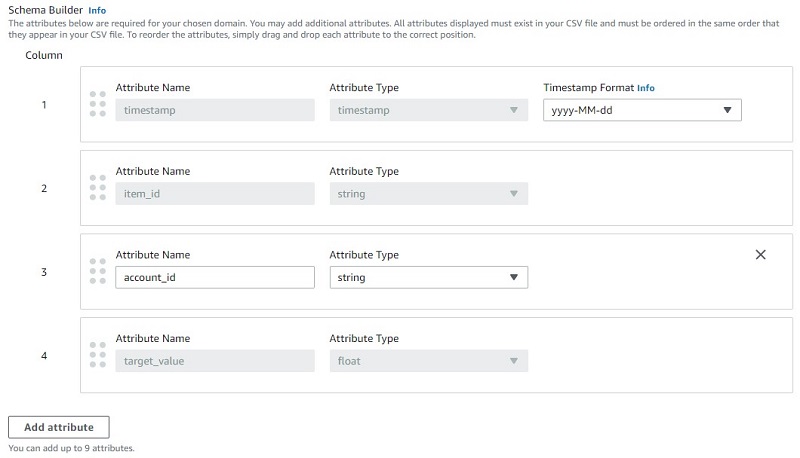Screen dimensions: 800x458
Task: Click column number 1 label
Action: 44,105
